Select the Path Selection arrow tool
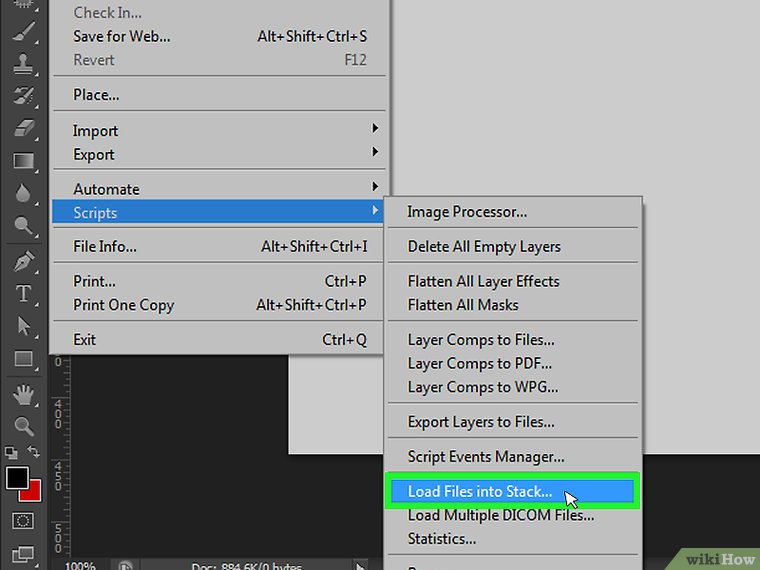 point(22,327)
